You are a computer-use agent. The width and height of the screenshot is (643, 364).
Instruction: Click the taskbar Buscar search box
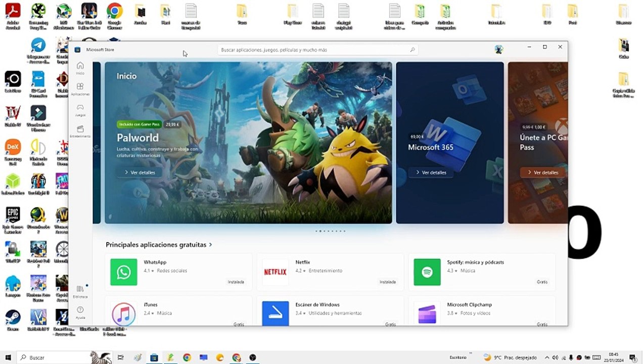[65, 357]
